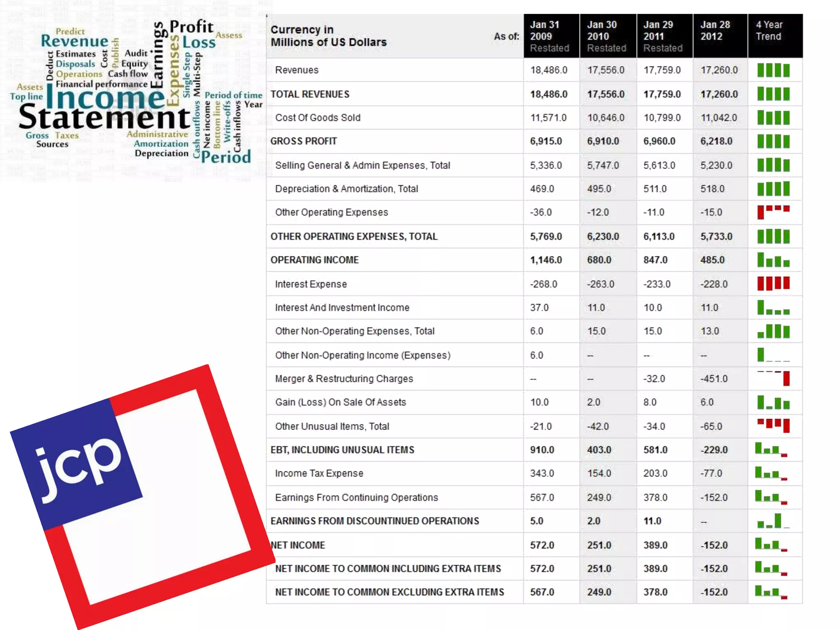Click the Interest Expense red trend bars
This screenshot has width=840, height=630.
coord(773,283)
